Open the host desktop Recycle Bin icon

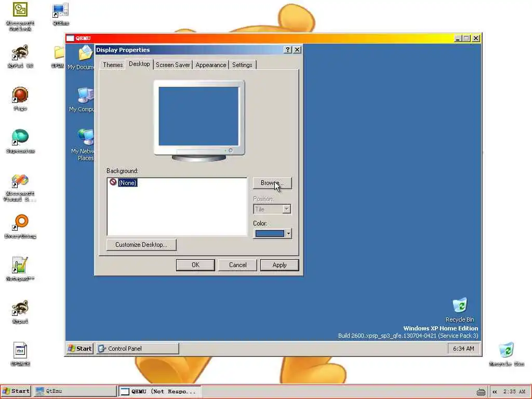tap(506, 351)
